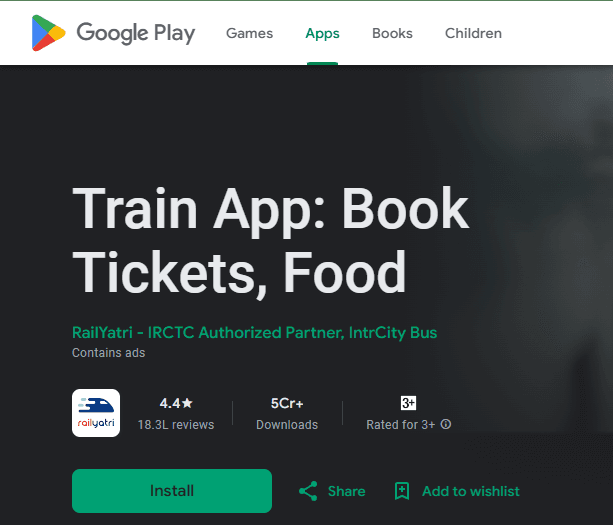Switch to the Books tab

click(x=392, y=33)
